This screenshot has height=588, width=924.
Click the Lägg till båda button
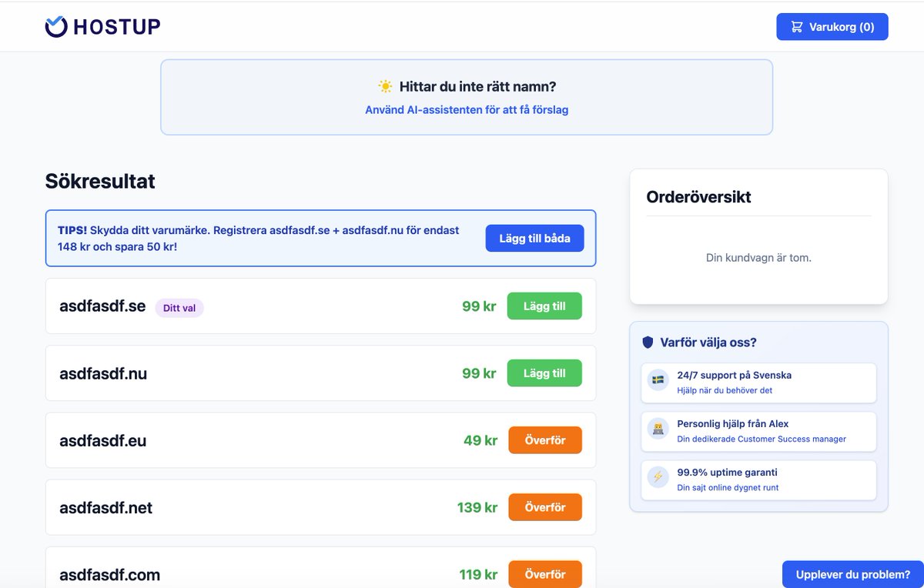pos(534,239)
